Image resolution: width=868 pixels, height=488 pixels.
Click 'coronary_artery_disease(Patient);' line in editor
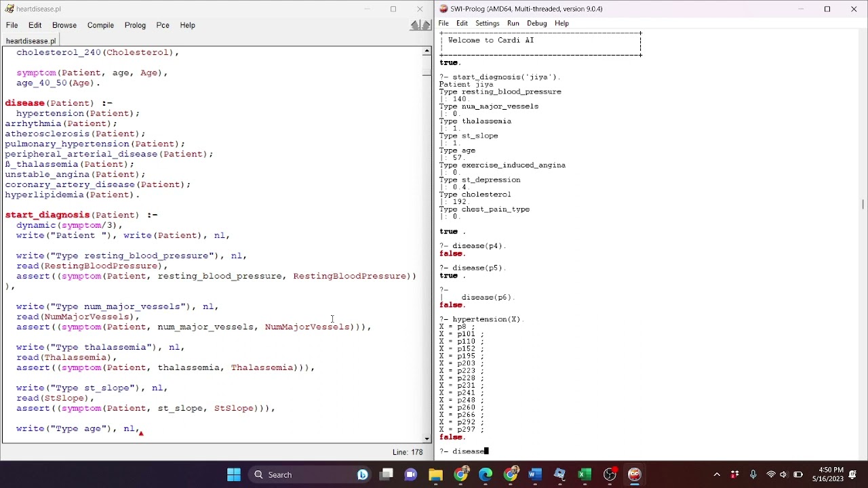pos(98,184)
